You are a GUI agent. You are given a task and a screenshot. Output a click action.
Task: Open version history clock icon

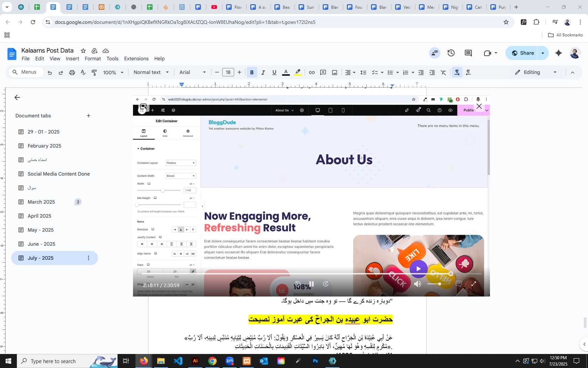(x=451, y=53)
